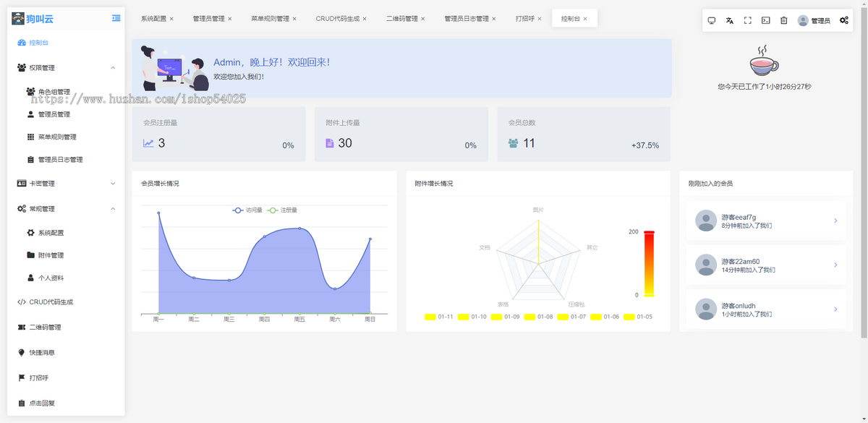The width and height of the screenshot is (868, 423).
Task: Click 游客eeaf7g member avatar
Action: [x=705, y=221]
